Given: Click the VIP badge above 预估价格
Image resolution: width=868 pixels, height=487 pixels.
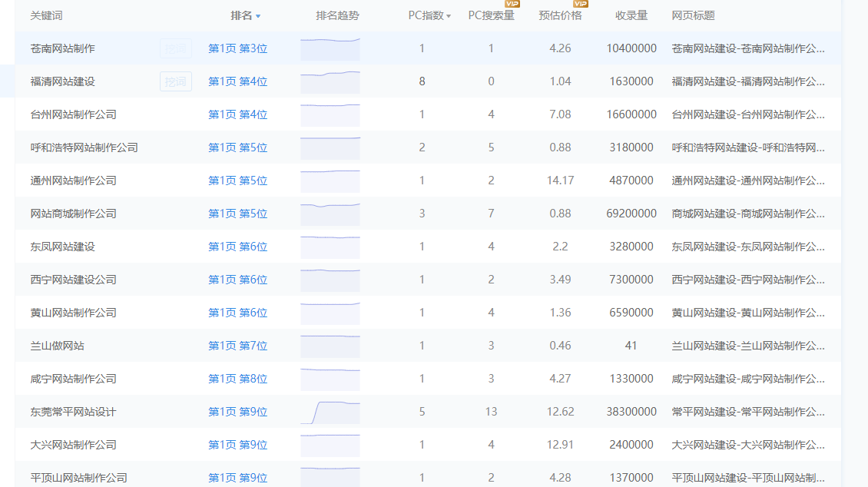Looking at the screenshot, I should 580,4.
